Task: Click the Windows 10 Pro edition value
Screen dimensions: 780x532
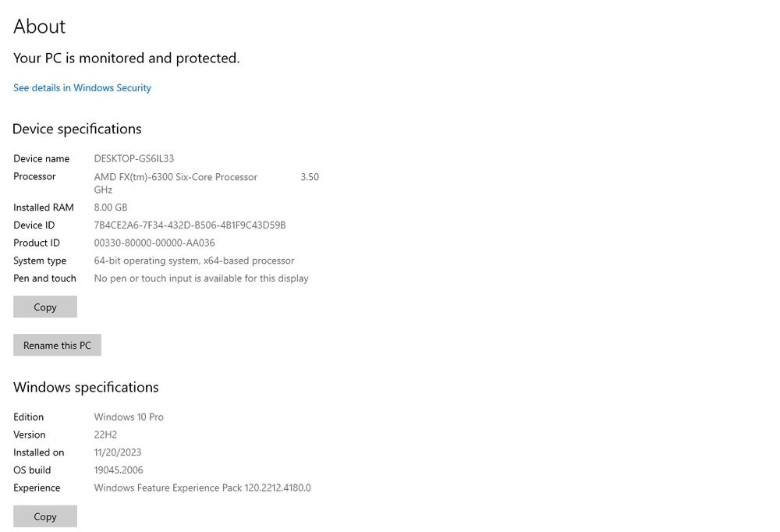Action: pos(129,417)
